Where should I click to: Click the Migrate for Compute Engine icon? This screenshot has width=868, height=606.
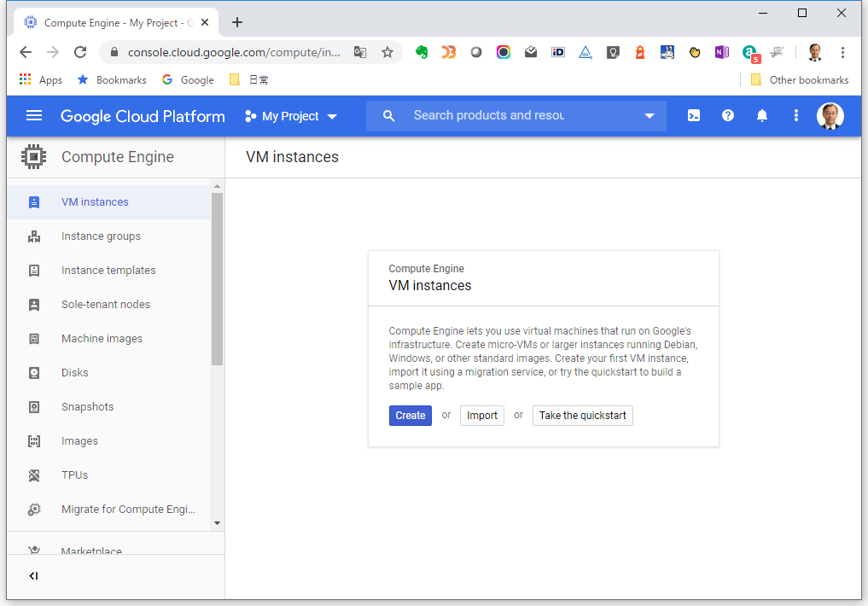tap(34, 510)
